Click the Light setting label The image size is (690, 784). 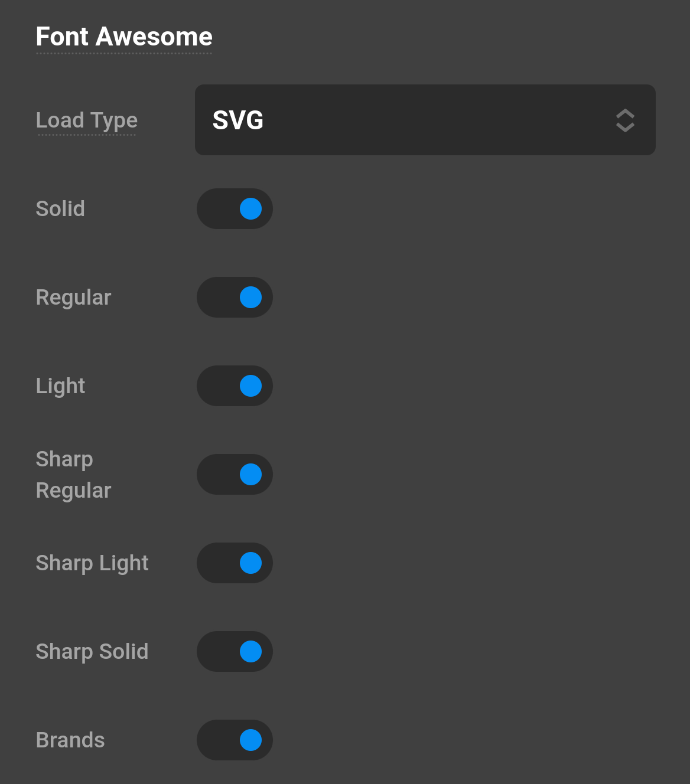click(x=60, y=386)
